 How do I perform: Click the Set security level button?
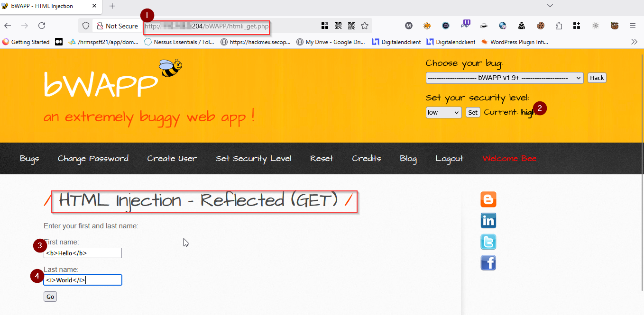pyautogui.click(x=473, y=112)
